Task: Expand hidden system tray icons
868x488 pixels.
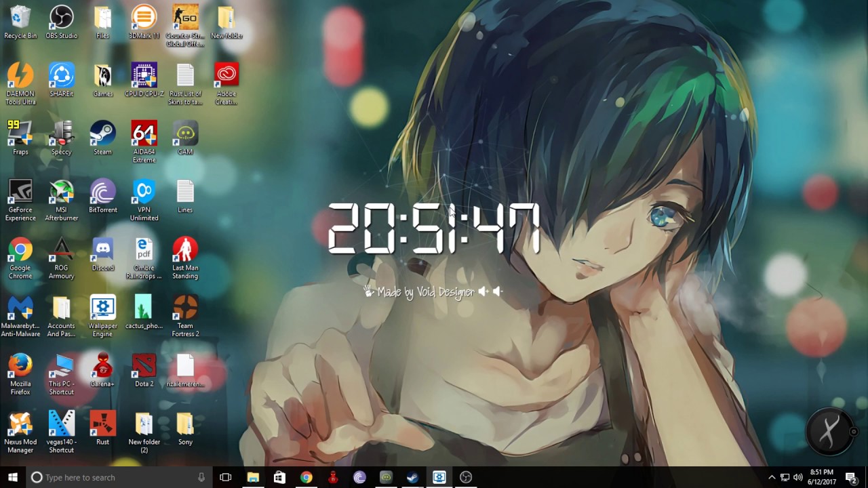Action: 772,477
